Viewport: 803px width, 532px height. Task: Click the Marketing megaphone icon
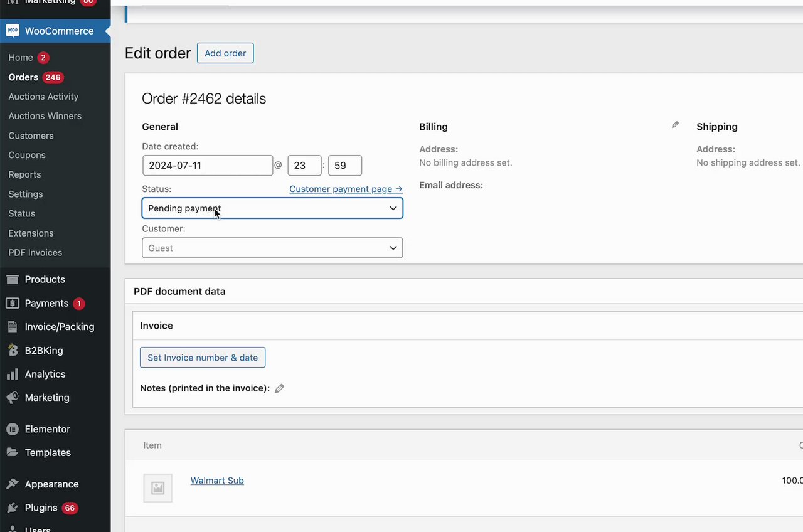(13, 398)
